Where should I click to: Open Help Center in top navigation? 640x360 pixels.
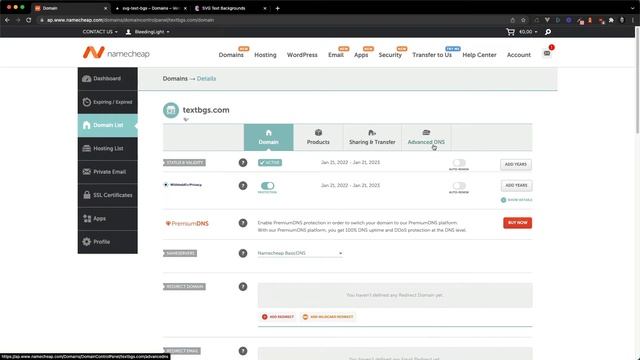[479, 55]
